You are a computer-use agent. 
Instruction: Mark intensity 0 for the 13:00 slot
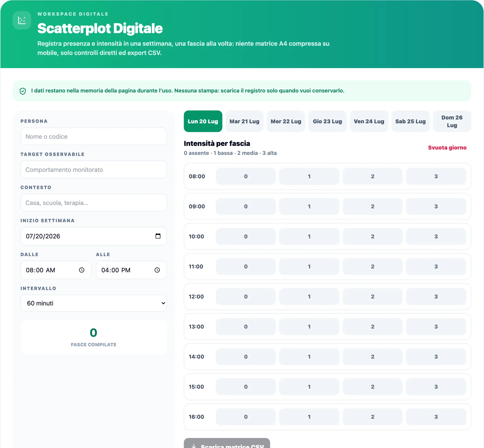click(x=246, y=326)
